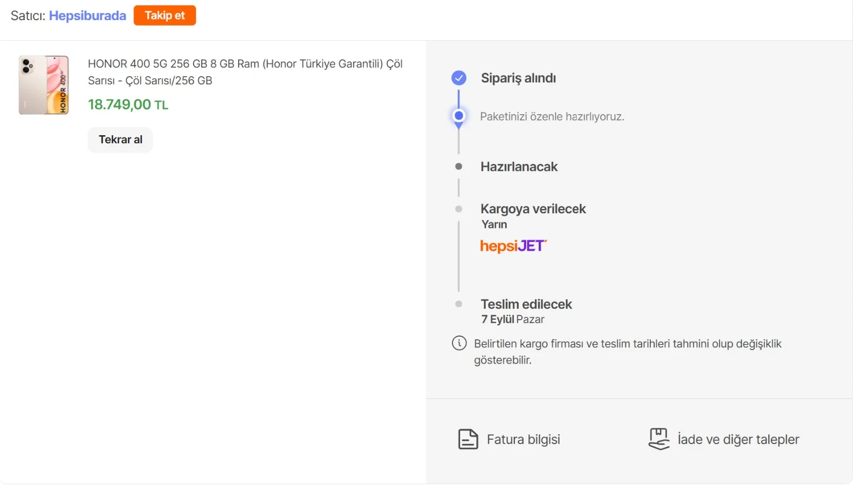
Task: Click the İade ve diğer talepler box icon
Action: pos(659,439)
